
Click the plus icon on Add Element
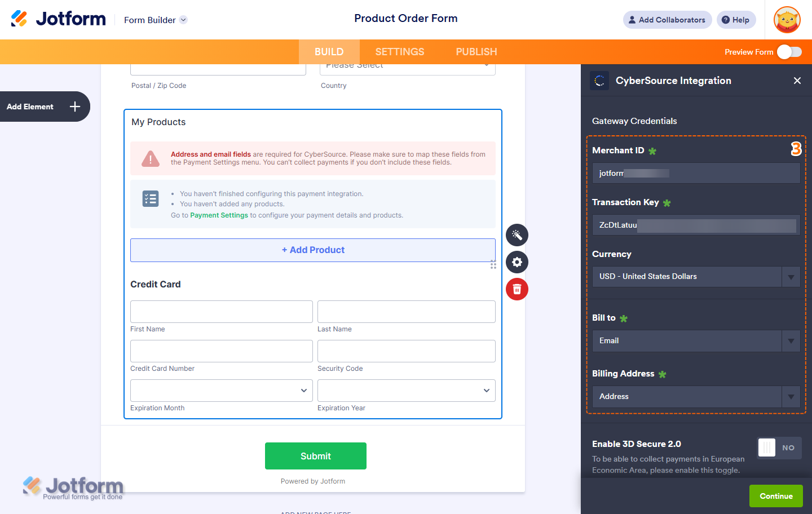(75, 107)
